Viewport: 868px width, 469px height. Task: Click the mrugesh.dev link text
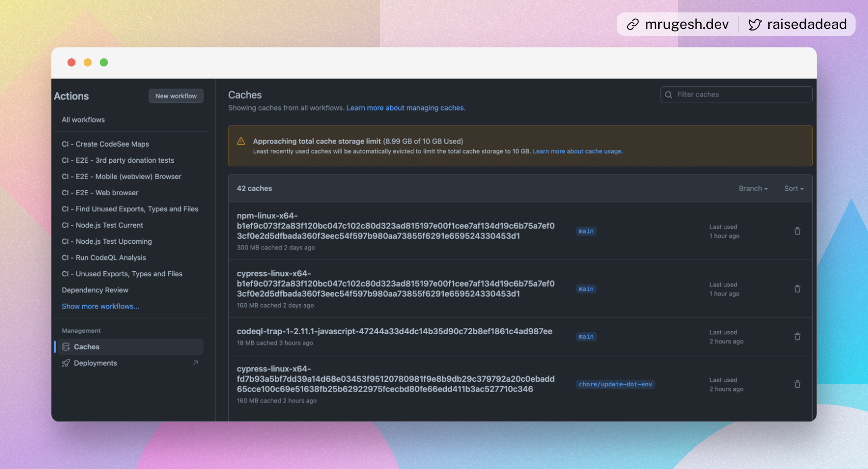click(x=687, y=24)
